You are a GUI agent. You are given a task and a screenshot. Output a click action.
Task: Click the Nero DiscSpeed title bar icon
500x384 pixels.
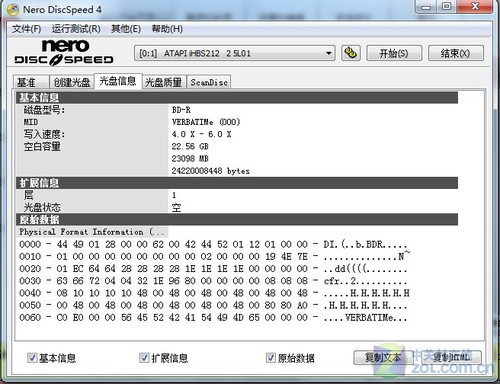pyautogui.click(x=13, y=10)
